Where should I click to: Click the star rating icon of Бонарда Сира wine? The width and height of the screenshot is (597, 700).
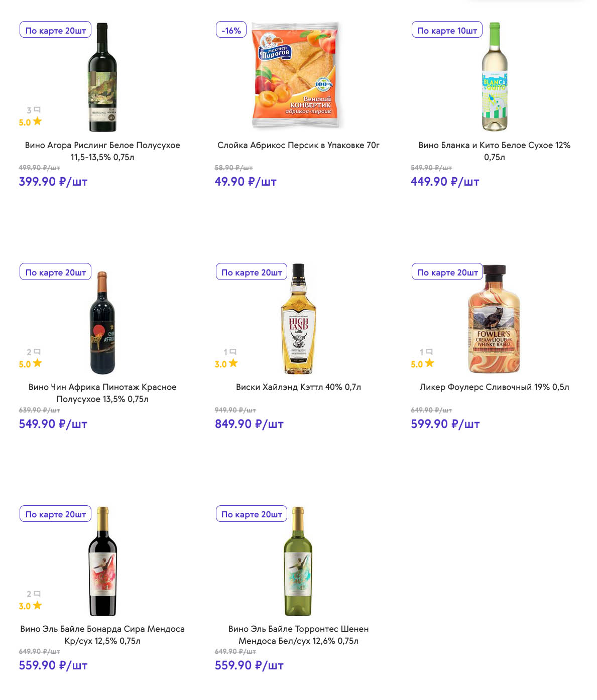38,605
